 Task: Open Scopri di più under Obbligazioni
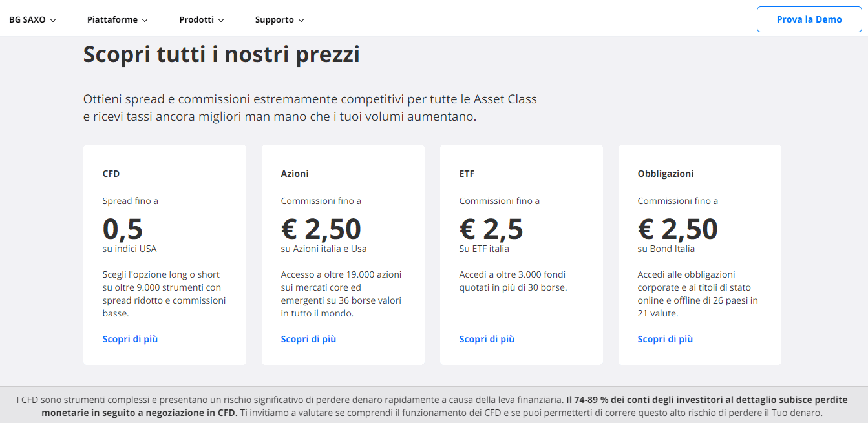click(665, 339)
